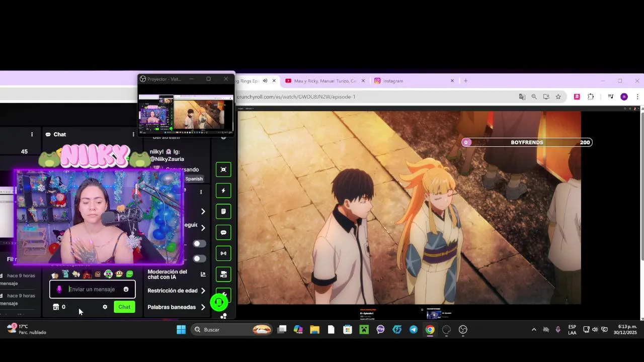Open Moderación del chat con IA popout icon

point(203,274)
